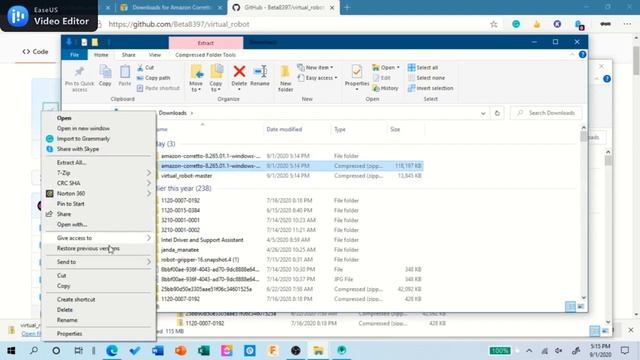
Task: Open browser settings ellipsis menu
Action: coord(627,24)
